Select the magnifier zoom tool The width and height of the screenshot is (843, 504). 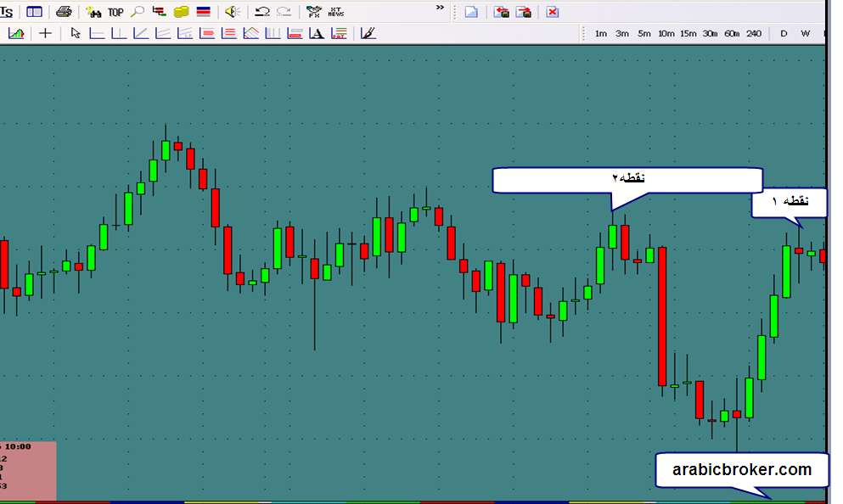(138, 12)
